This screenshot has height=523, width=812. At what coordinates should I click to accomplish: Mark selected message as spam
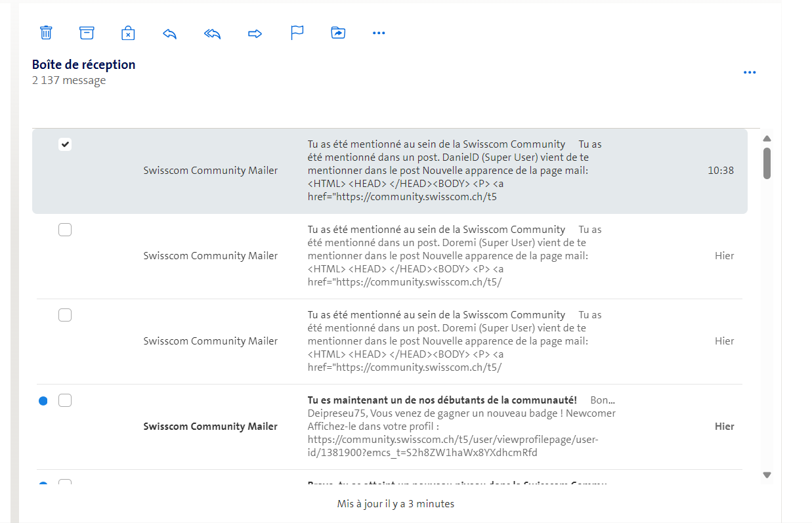128,33
